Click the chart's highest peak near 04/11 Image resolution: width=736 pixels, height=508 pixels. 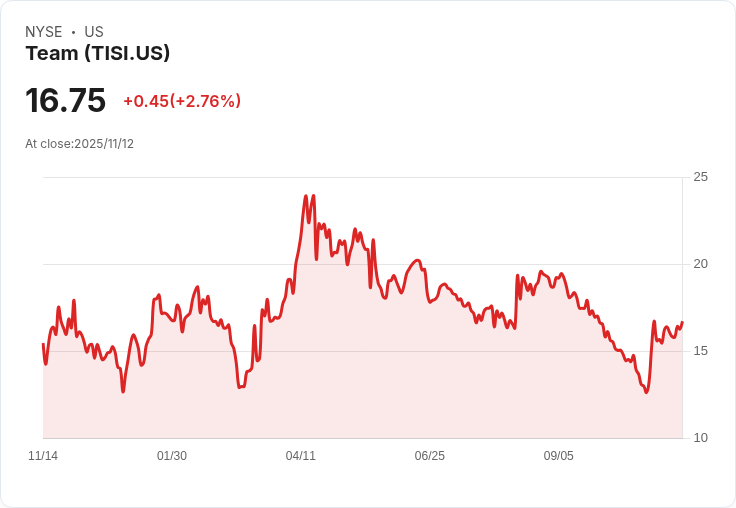point(305,196)
